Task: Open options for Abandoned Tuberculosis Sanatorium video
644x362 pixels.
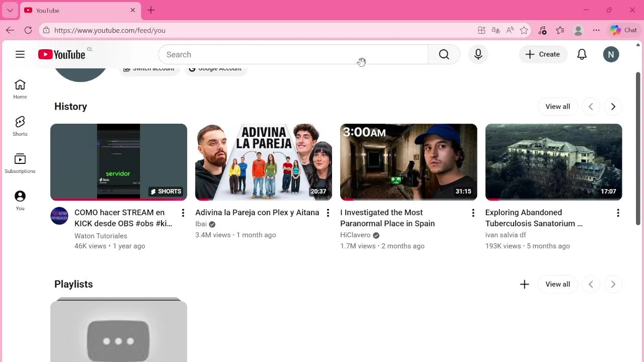Action: tap(618, 213)
